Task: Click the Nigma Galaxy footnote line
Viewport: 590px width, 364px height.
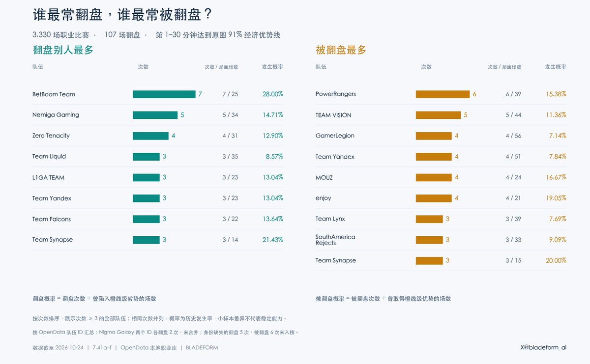Action: [166, 333]
